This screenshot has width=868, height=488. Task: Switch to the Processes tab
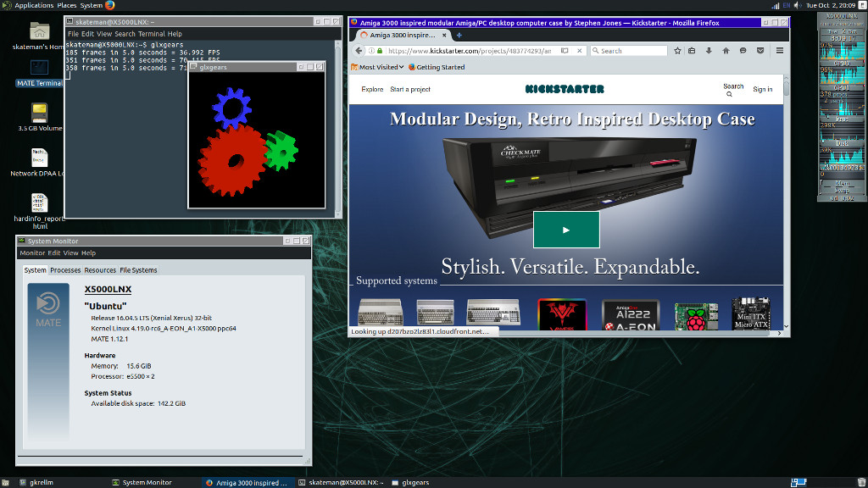coord(65,270)
